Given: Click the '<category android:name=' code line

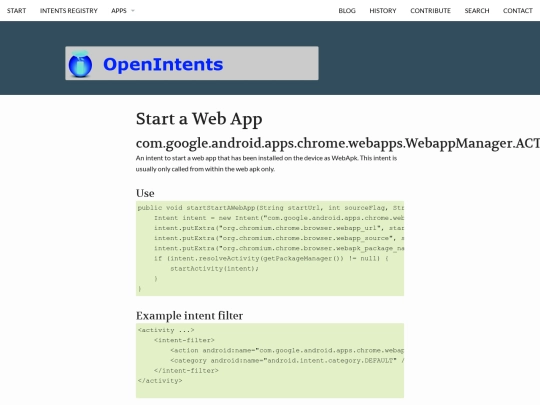Looking at the screenshot, I should [x=287, y=361].
